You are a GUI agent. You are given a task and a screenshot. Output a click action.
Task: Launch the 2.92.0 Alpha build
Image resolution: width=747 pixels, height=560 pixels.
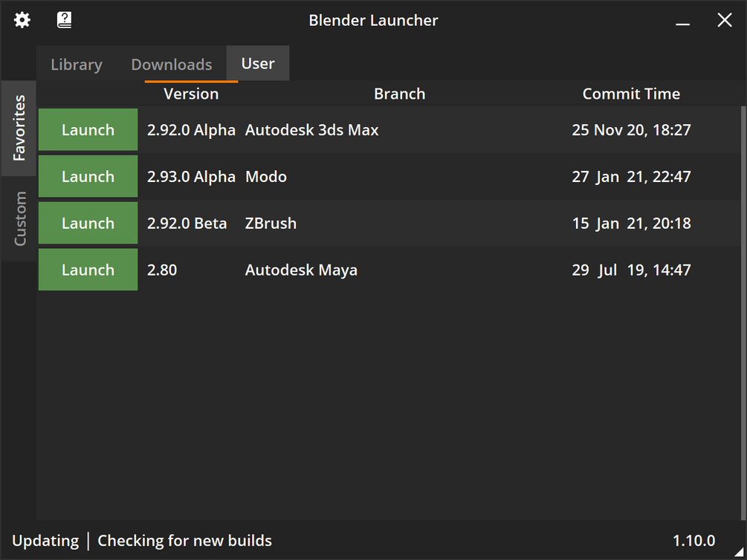click(88, 130)
